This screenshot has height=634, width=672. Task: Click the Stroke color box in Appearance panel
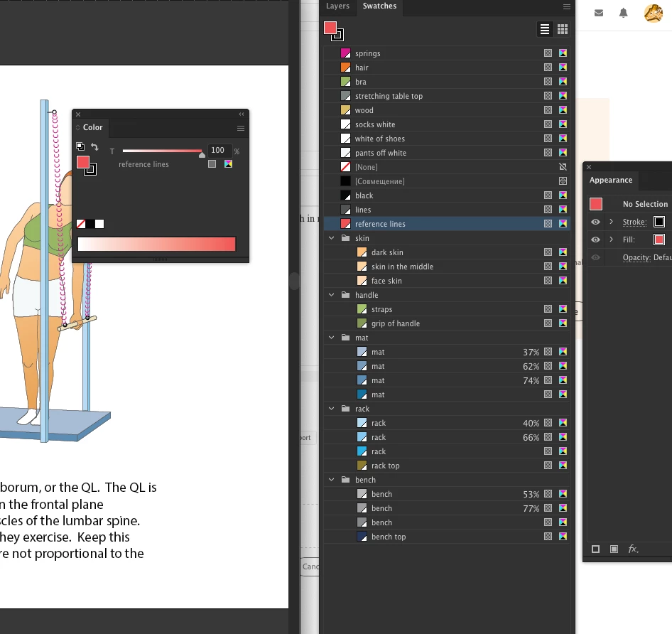point(659,222)
